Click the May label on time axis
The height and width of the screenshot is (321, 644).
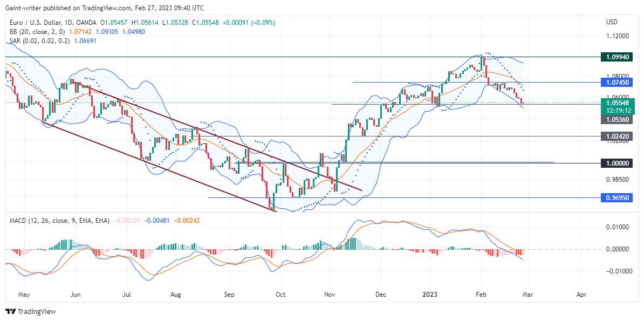click(24, 295)
